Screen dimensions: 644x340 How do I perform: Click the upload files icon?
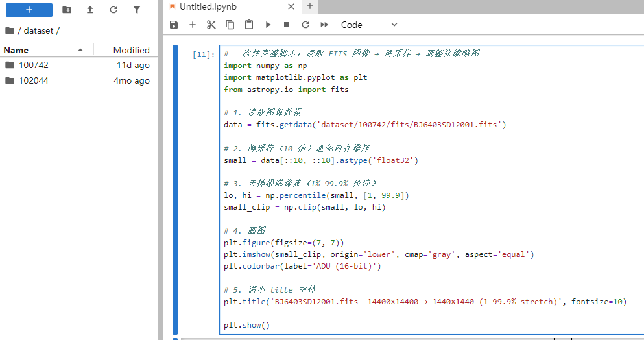click(90, 10)
